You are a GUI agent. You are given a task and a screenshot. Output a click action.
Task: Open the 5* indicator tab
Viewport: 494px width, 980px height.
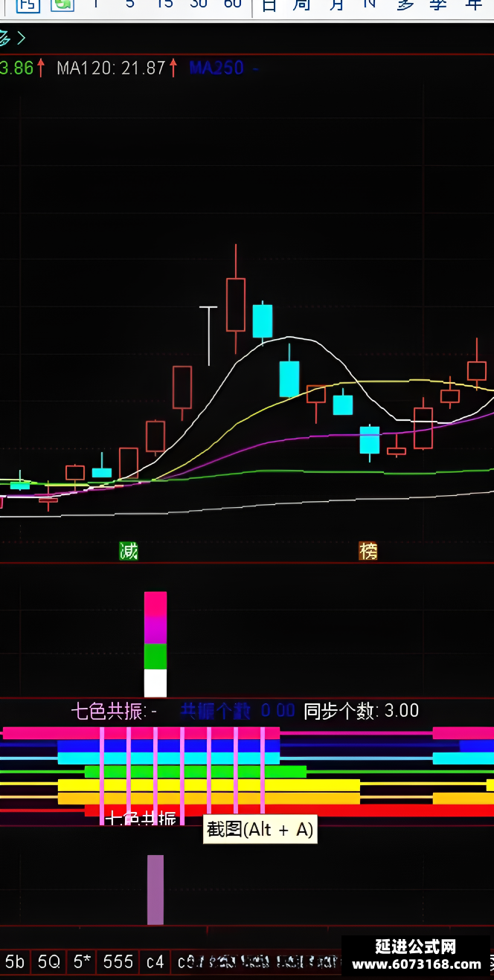(82, 961)
